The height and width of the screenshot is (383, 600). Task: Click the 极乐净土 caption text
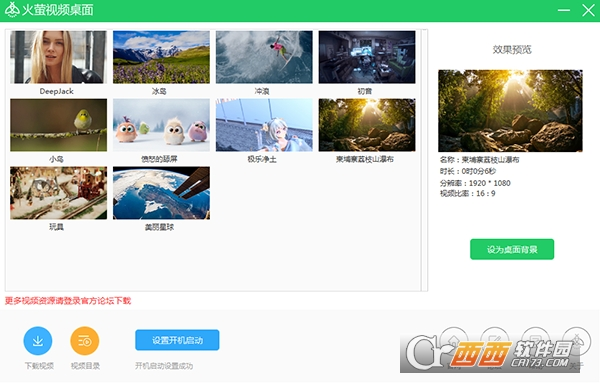(262, 159)
